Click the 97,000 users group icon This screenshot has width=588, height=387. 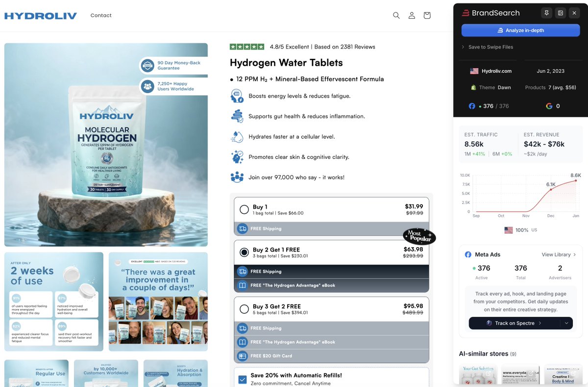(x=237, y=177)
